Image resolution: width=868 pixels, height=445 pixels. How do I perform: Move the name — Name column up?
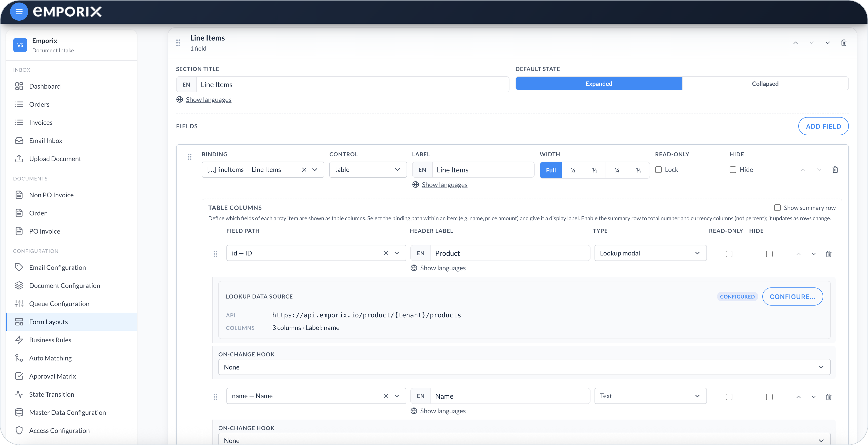(798, 397)
